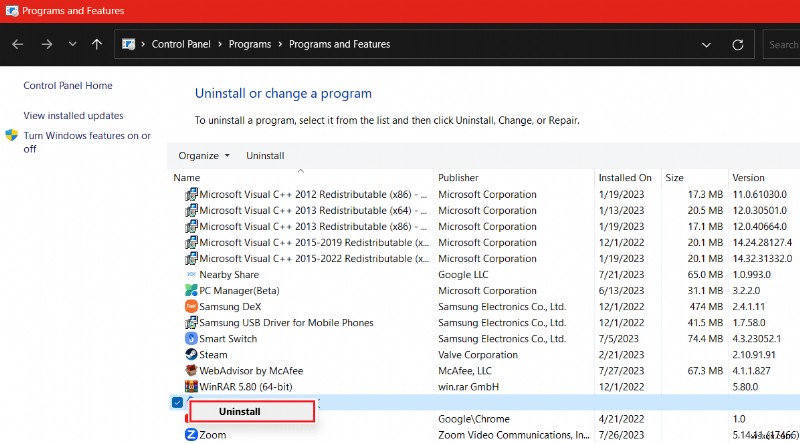Click install date 2/21/2023 cell
The image size is (800, 443).
pos(621,355)
